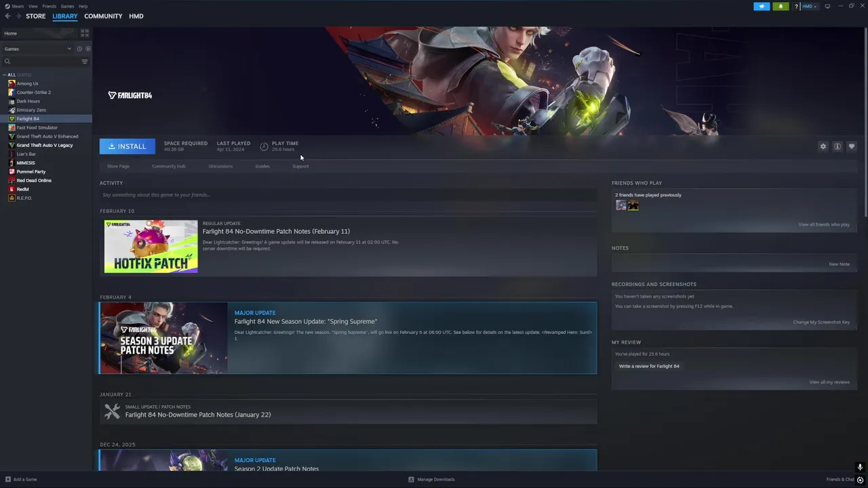Click the blue INSTALL button

click(127, 146)
